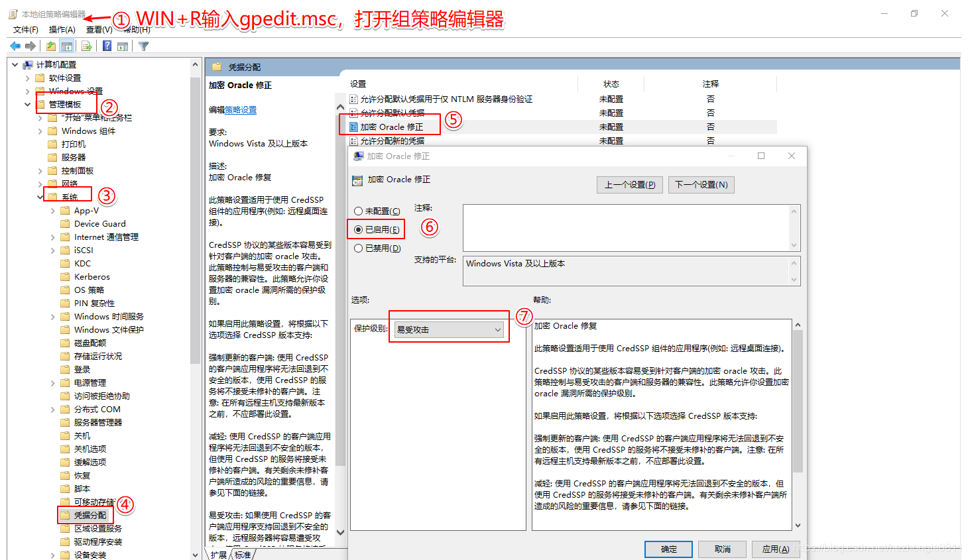Open the 操作(A) menu
Viewport: 968px width, 560px height.
62,29
